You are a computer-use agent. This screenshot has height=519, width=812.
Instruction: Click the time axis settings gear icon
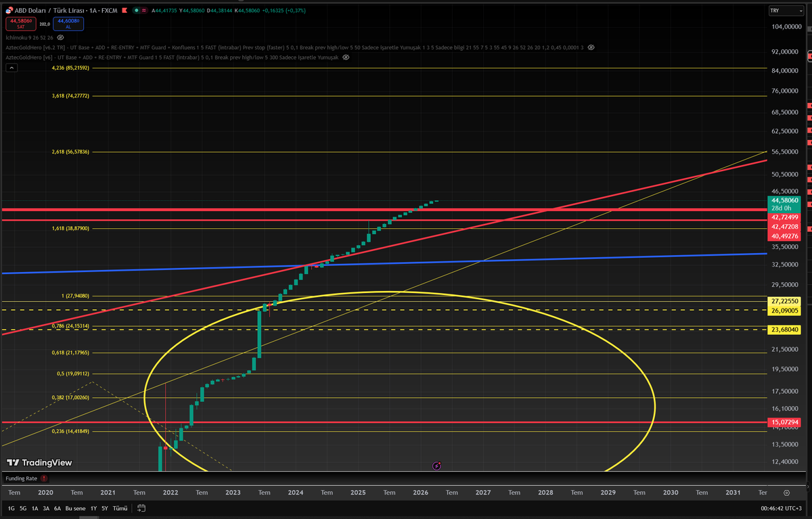point(786,493)
